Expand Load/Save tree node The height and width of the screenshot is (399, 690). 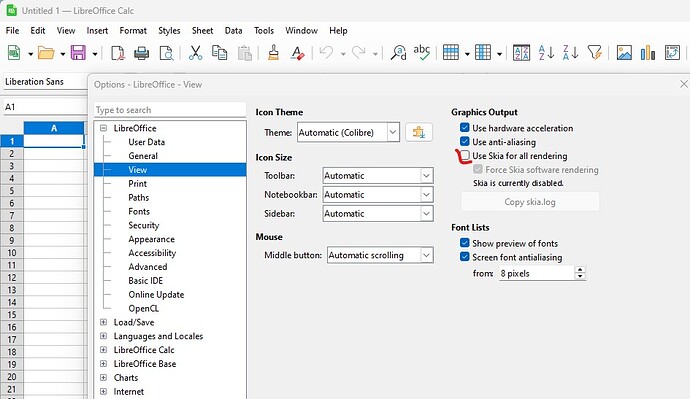[103, 322]
